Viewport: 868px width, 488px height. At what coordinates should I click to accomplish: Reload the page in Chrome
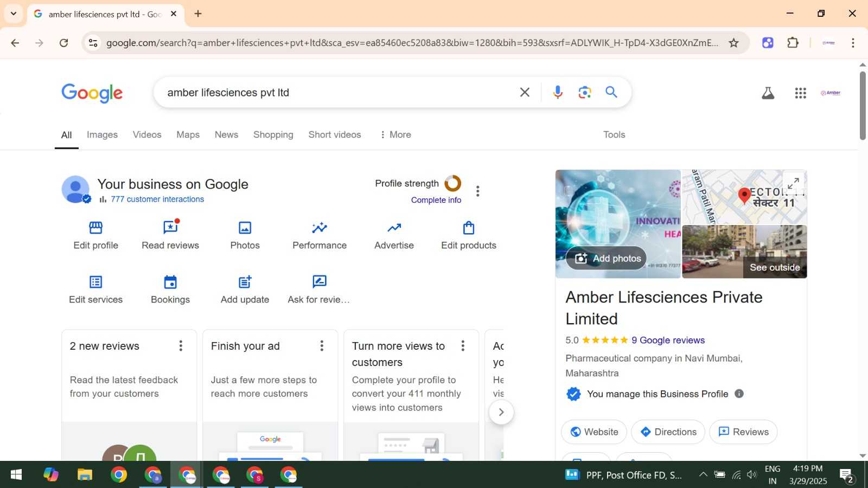coord(63,43)
